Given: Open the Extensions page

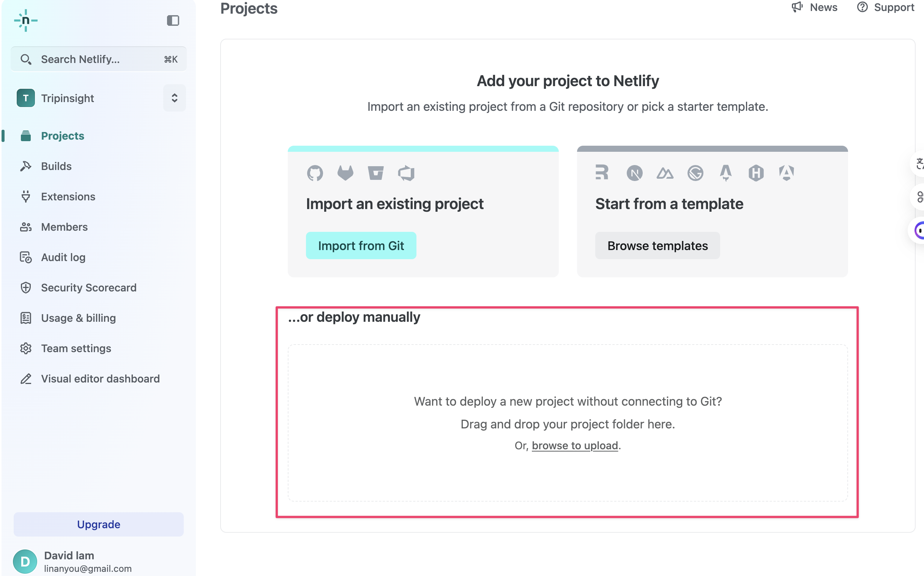Looking at the screenshot, I should pyautogui.click(x=68, y=197).
